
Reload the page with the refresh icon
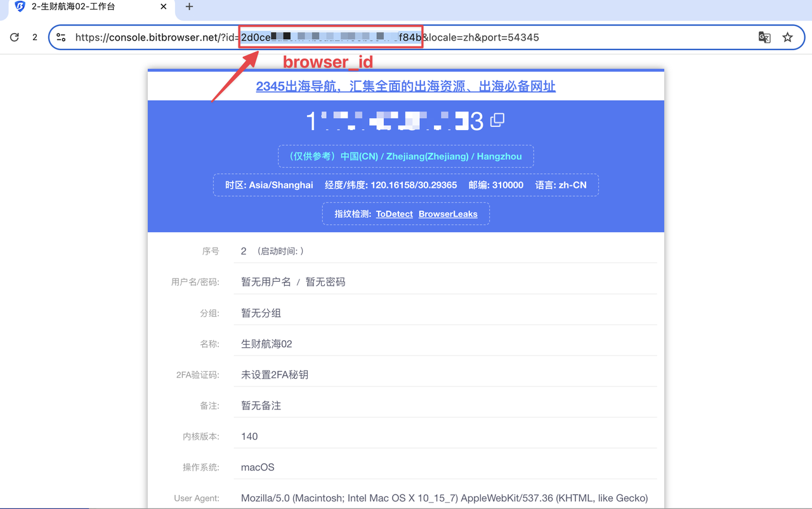pos(14,37)
